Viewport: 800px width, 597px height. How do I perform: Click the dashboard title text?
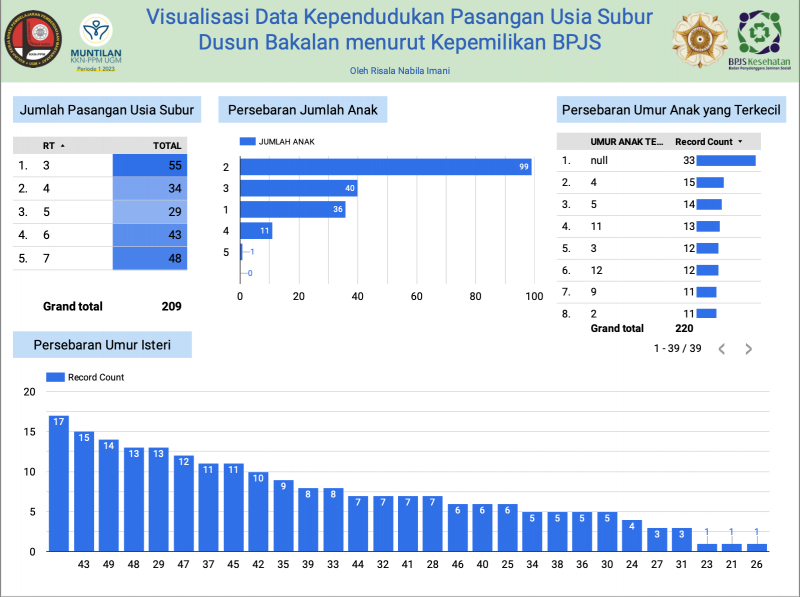pos(399,30)
